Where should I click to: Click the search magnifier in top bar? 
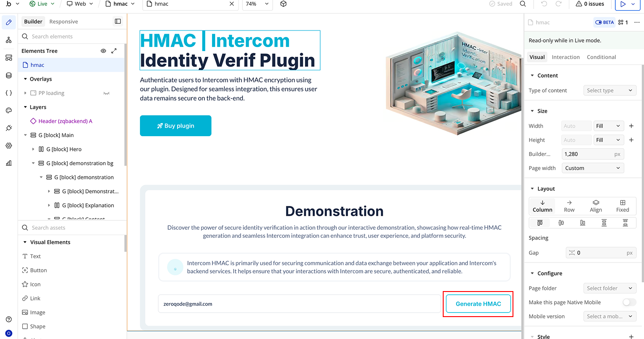pos(523,4)
